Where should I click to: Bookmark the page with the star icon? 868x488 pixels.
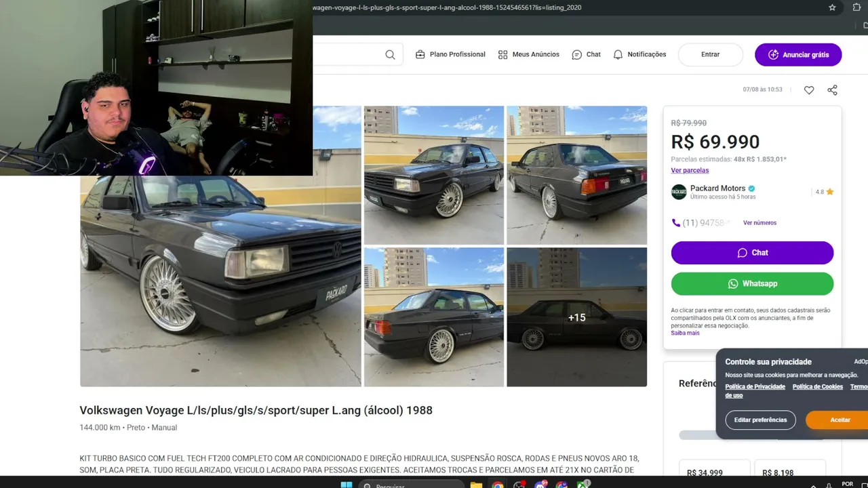coord(832,7)
